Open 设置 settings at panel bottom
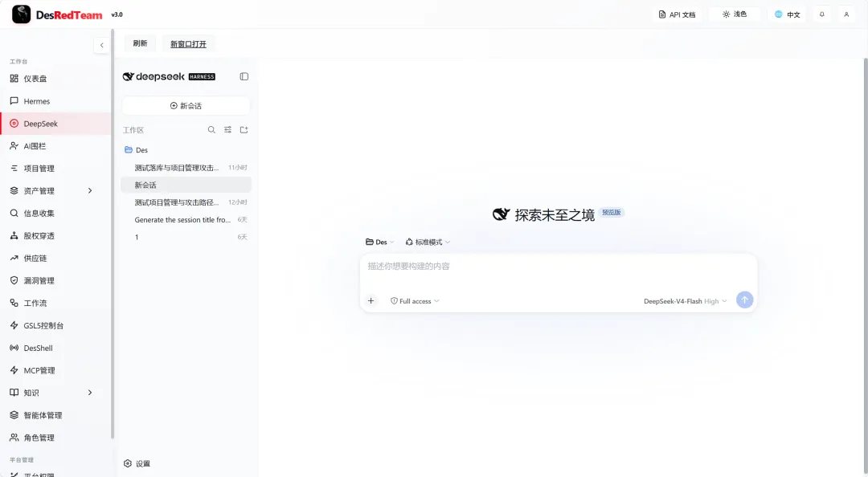The image size is (868, 477). 137,463
